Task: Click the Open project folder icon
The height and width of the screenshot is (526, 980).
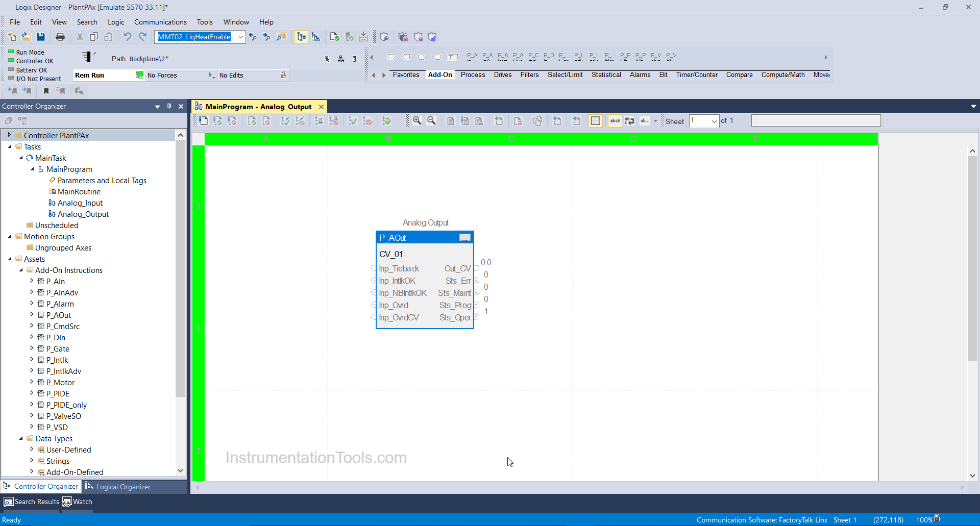Action: (27, 37)
